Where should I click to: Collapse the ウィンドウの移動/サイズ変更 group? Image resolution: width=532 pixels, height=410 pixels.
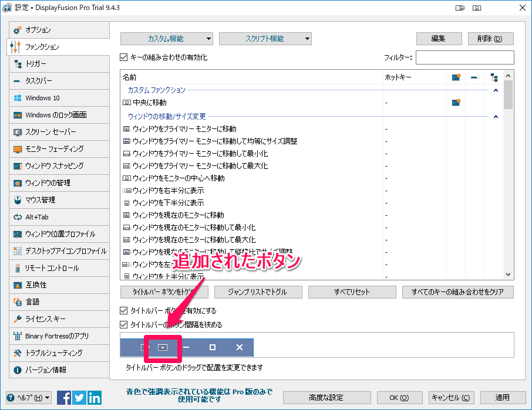pos(496,117)
